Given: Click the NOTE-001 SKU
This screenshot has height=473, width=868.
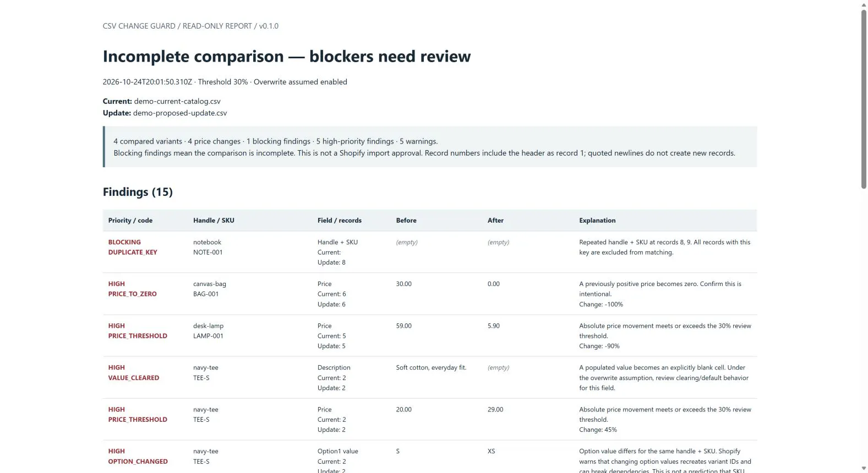Looking at the screenshot, I should point(208,252).
